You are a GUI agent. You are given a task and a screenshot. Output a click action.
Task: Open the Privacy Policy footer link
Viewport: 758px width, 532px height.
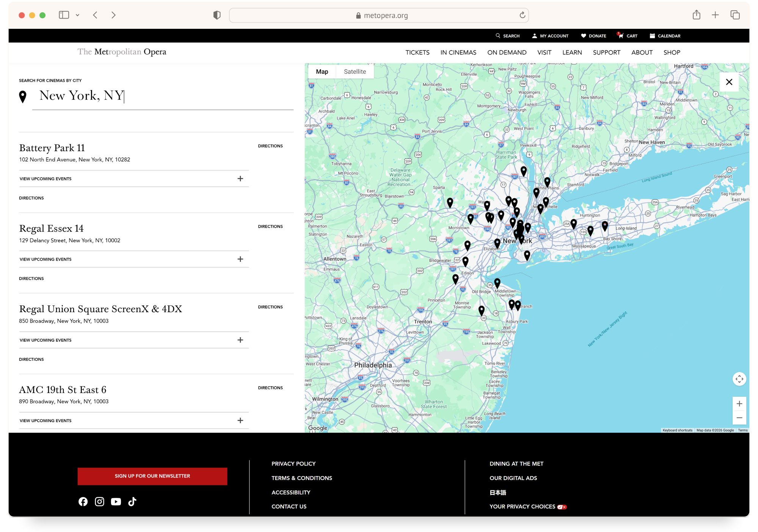click(x=293, y=464)
